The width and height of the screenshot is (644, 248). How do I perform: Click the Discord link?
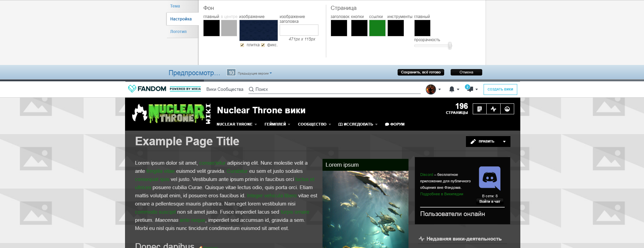coord(427,175)
